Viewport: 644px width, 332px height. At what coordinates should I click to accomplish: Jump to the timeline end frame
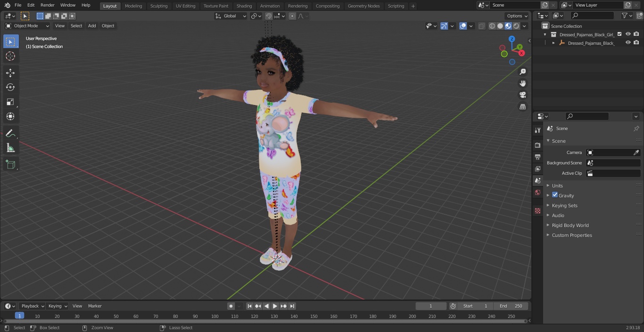pos(292,306)
